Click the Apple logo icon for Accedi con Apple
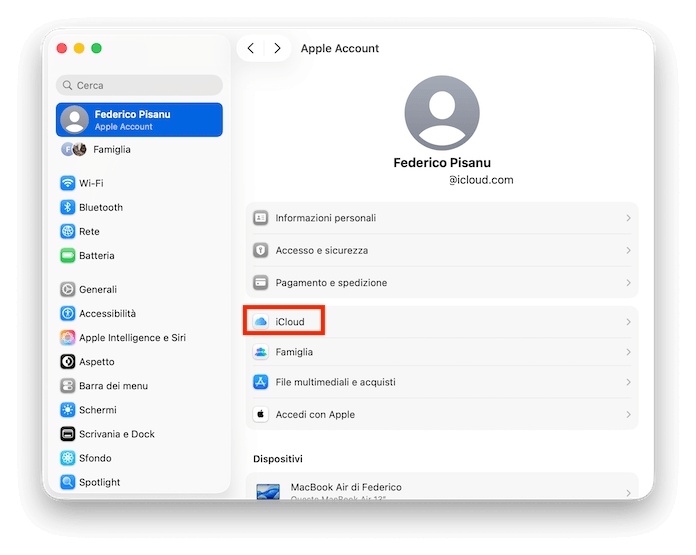Screen dimensions: 696x555 [x=261, y=414]
